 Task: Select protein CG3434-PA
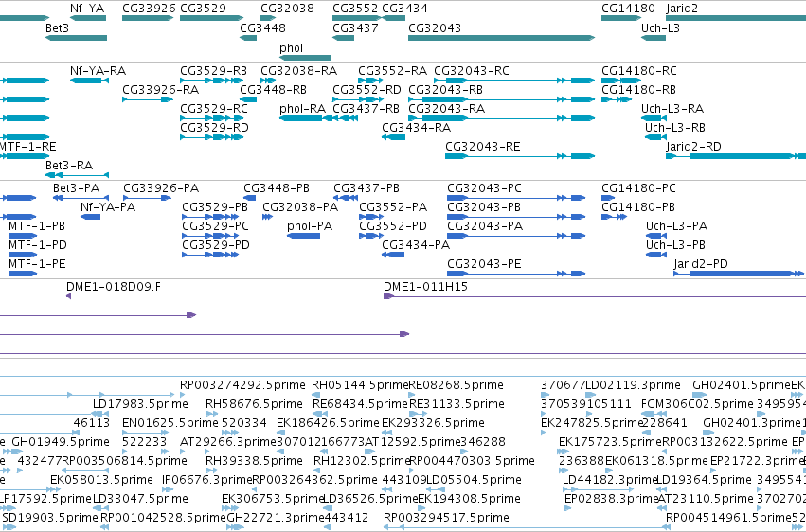[416, 245]
